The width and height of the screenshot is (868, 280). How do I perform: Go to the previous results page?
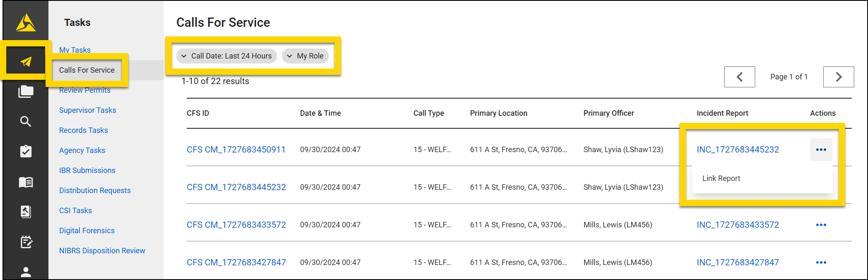pyautogui.click(x=739, y=77)
